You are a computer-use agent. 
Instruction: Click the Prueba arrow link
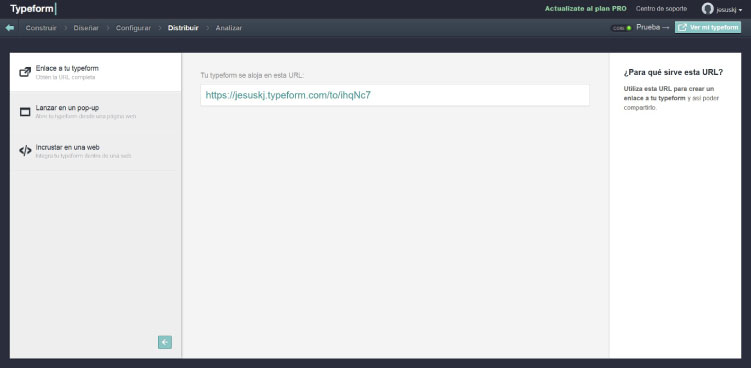click(x=652, y=27)
